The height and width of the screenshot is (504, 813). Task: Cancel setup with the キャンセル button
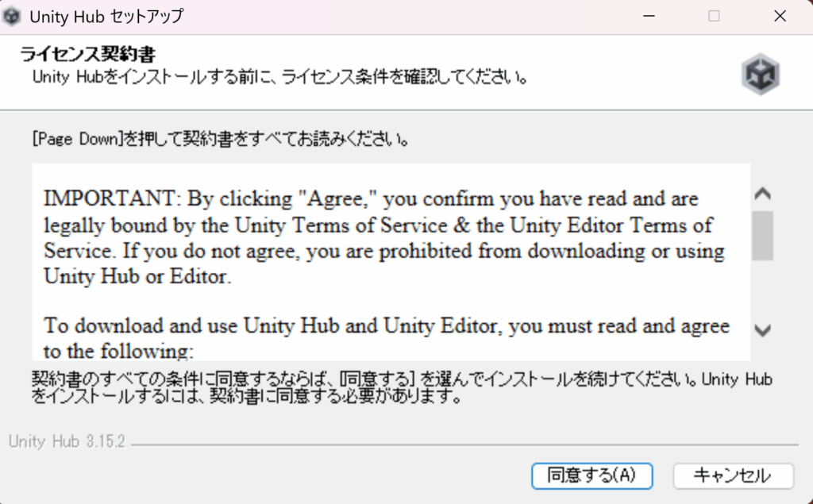(733, 475)
